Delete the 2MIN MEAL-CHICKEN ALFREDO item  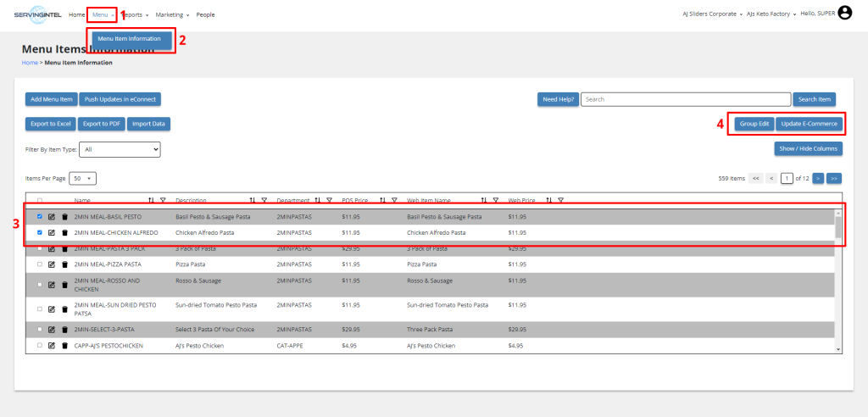tap(64, 232)
